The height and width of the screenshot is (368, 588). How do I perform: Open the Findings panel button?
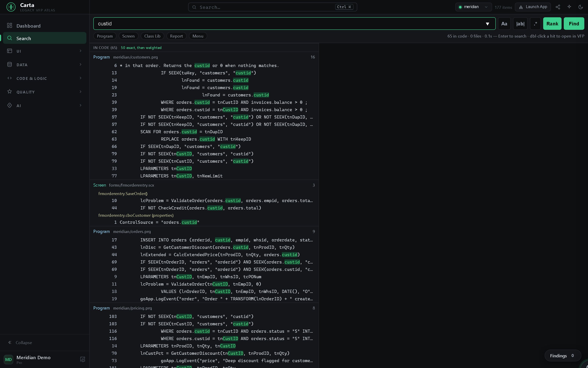(562, 356)
